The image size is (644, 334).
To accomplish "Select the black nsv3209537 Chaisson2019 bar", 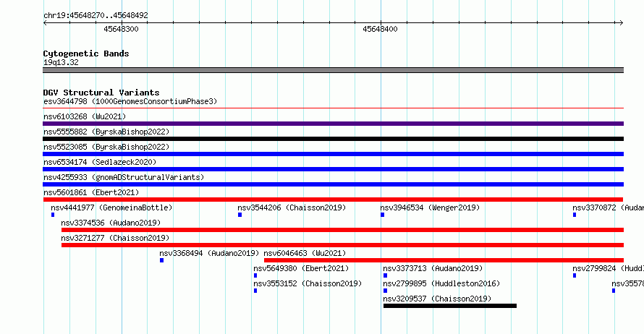I will point(450,306).
